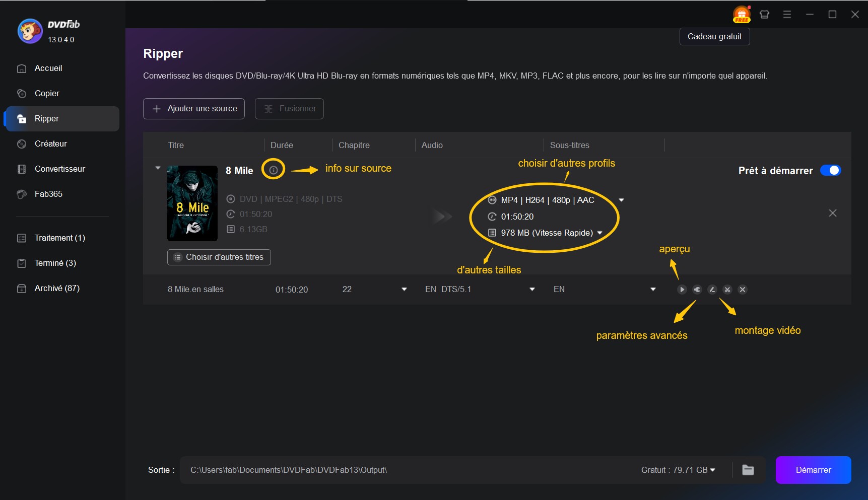Click the pencil rename icon on title row
Screen dimensions: 868x500
(x=712, y=290)
